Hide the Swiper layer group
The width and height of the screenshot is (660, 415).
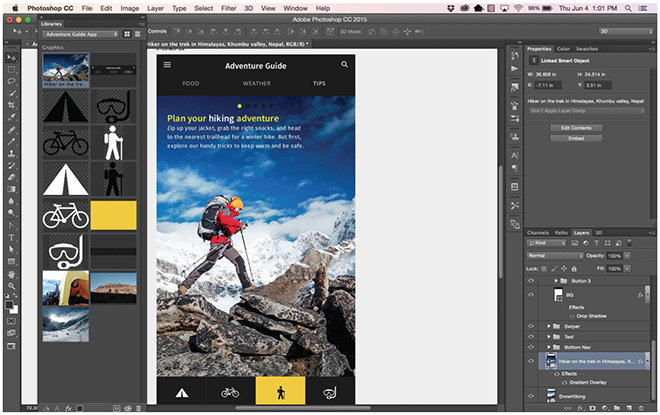coord(531,326)
